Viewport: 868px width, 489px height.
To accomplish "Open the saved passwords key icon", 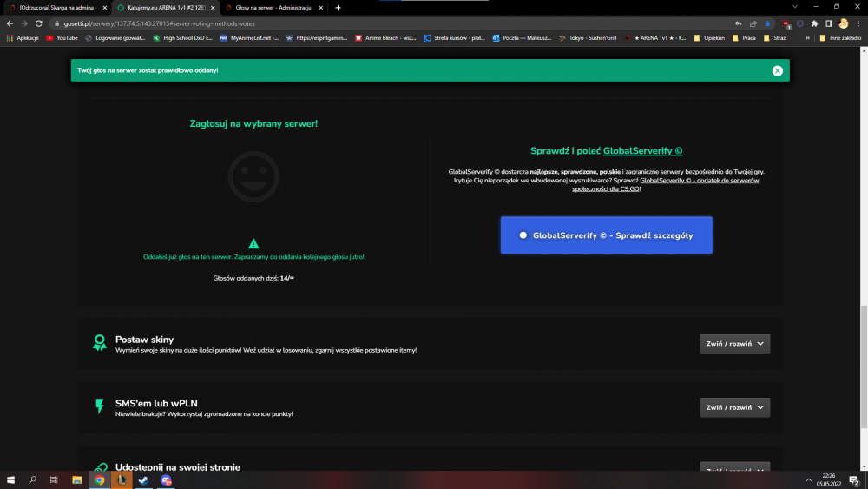I will coord(739,23).
